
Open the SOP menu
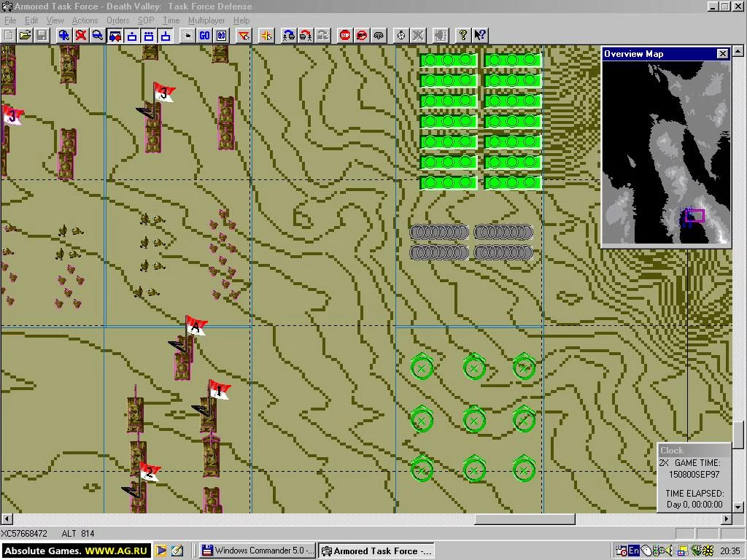[146, 20]
